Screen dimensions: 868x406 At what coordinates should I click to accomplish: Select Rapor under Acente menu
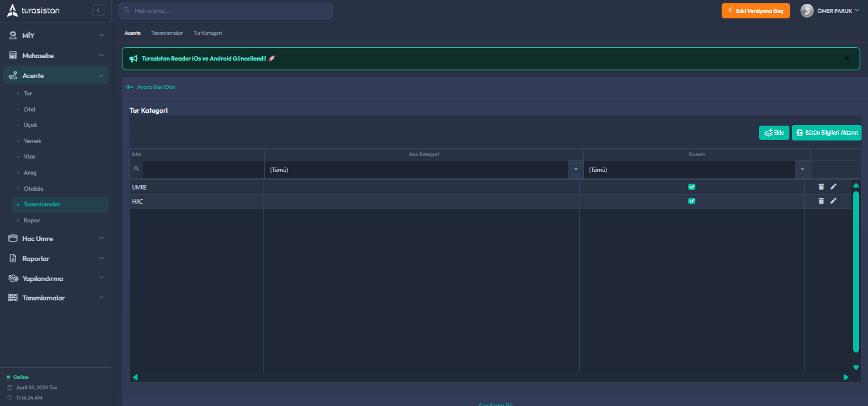pos(32,220)
